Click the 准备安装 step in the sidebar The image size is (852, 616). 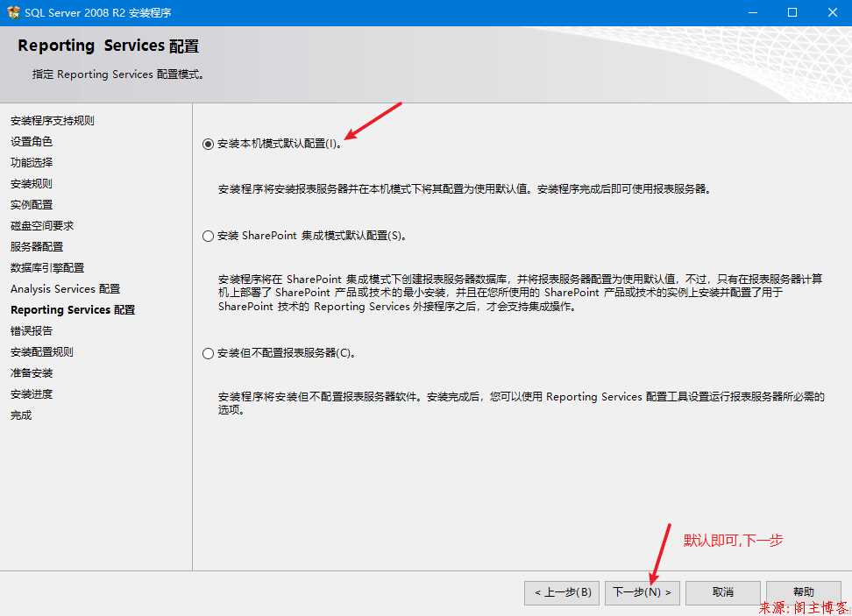31,373
